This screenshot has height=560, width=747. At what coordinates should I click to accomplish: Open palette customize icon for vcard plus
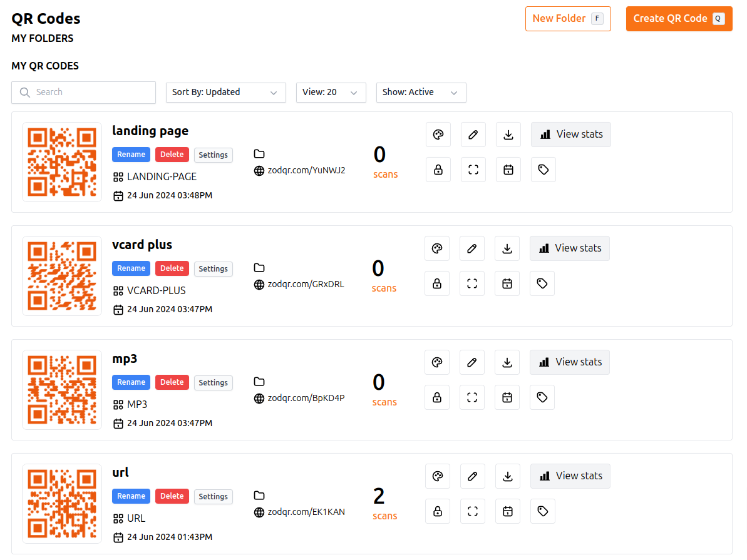pyautogui.click(x=437, y=248)
